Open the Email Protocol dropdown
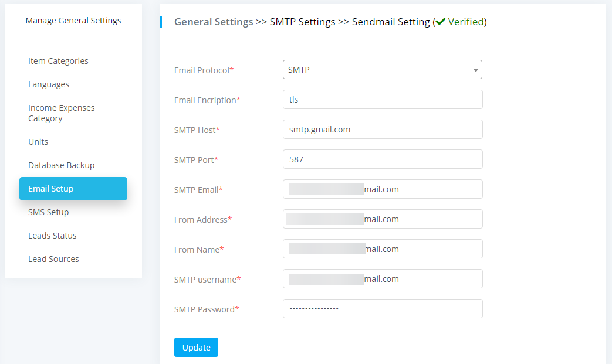 tap(381, 70)
